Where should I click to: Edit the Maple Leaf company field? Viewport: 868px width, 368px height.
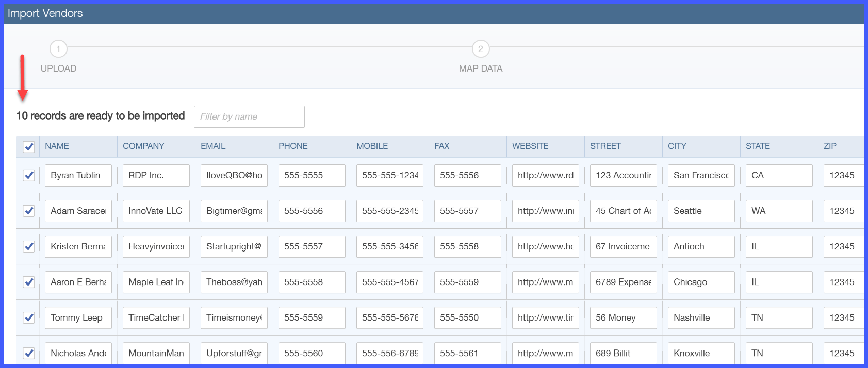point(156,282)
